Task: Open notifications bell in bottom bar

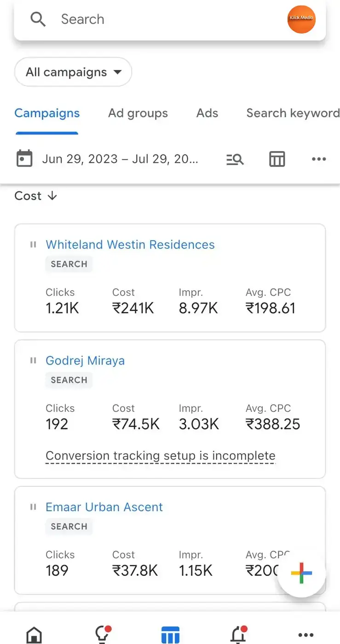Action: pos(239,634)
